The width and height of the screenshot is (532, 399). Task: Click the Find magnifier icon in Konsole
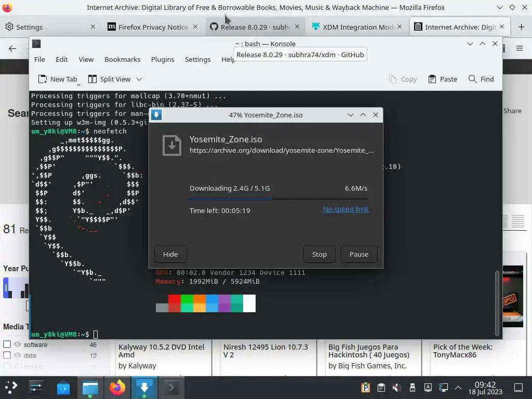click(472, 79)
